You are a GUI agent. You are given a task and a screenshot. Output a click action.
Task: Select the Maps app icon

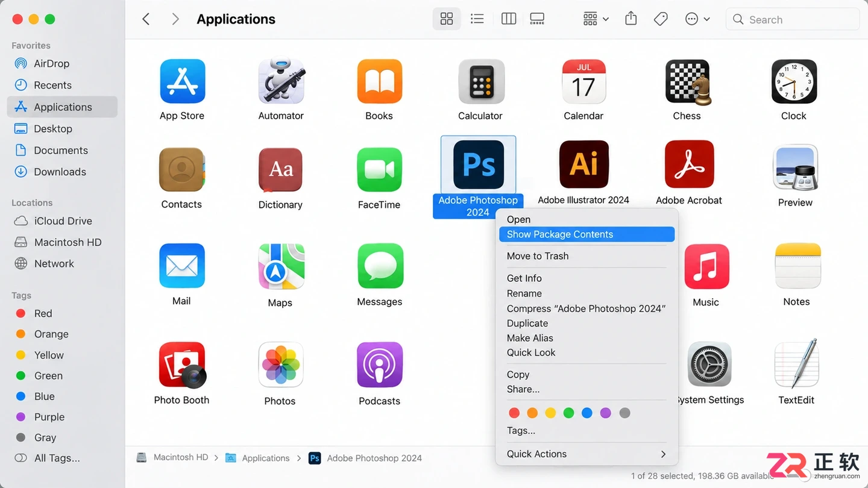[x=280, y=266]
